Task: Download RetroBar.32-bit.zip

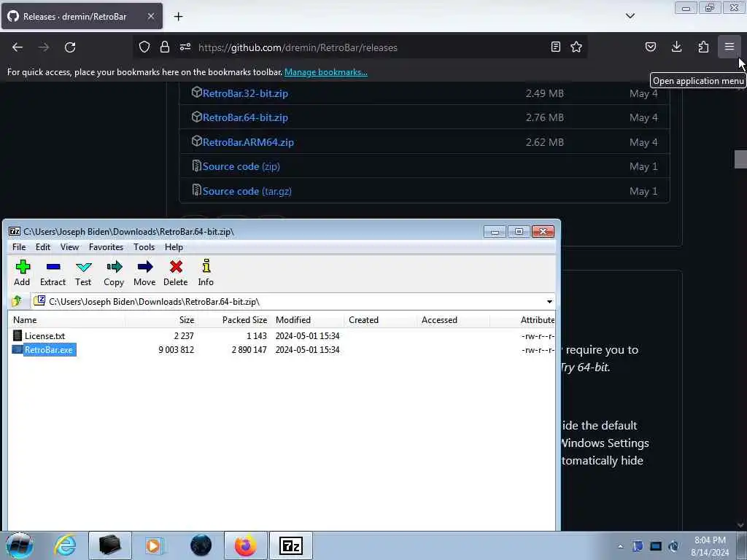Action: (x=245, y=93)
